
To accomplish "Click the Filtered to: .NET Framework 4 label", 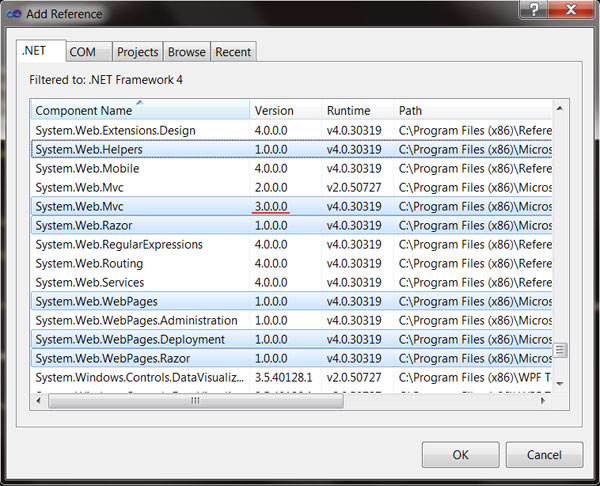I will (x=106, y=80).
